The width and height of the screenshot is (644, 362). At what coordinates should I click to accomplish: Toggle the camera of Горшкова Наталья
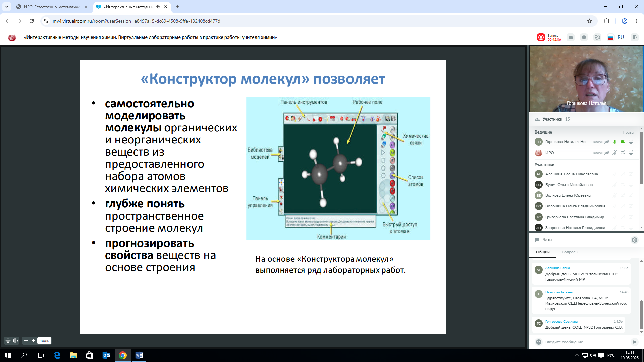tap(623, 142)
